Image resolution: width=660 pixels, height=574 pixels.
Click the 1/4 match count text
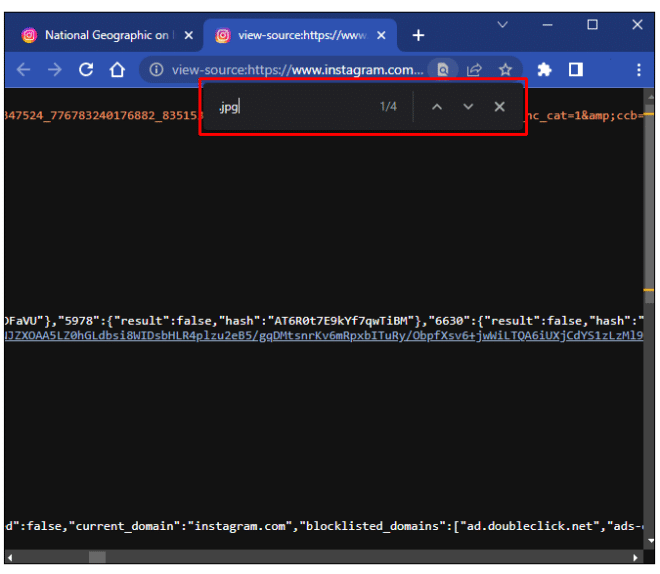pyautogui.click(x=388, y=107)
